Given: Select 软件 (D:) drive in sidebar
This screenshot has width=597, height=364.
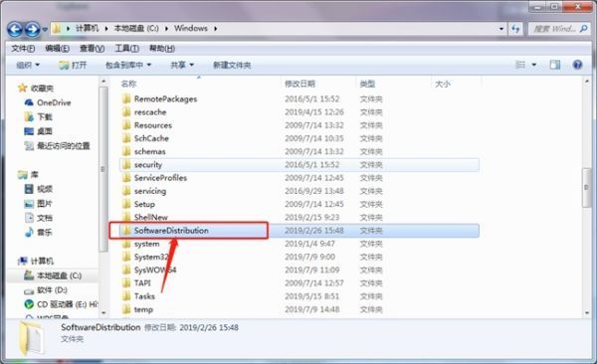Looking at the screenshot, I should pos(46,290).
